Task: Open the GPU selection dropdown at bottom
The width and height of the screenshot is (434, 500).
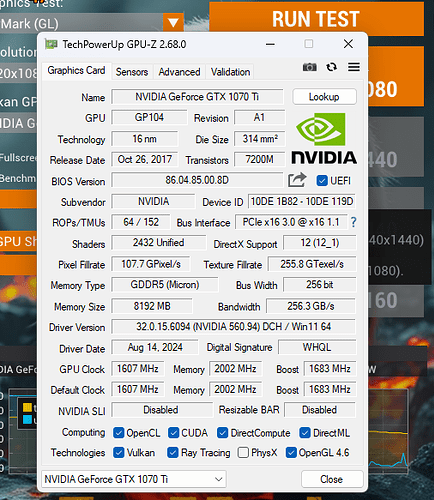Action: [134, 479]
